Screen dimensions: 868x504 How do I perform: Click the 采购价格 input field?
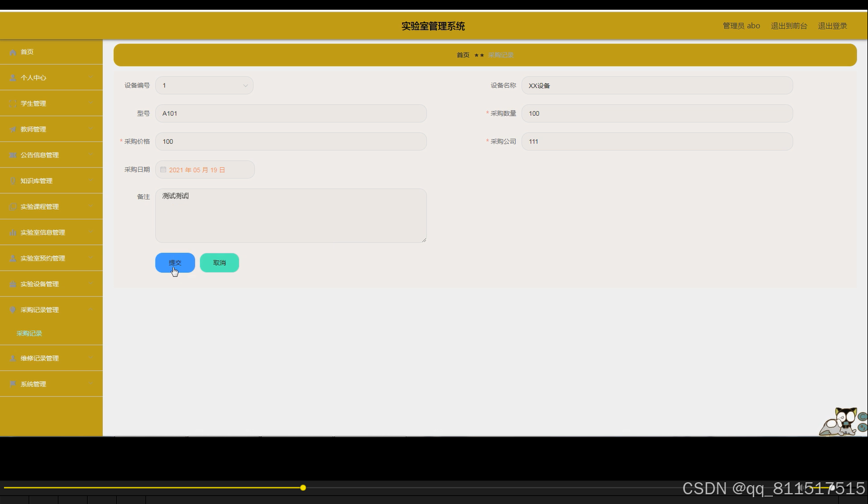tap(291, 141)
